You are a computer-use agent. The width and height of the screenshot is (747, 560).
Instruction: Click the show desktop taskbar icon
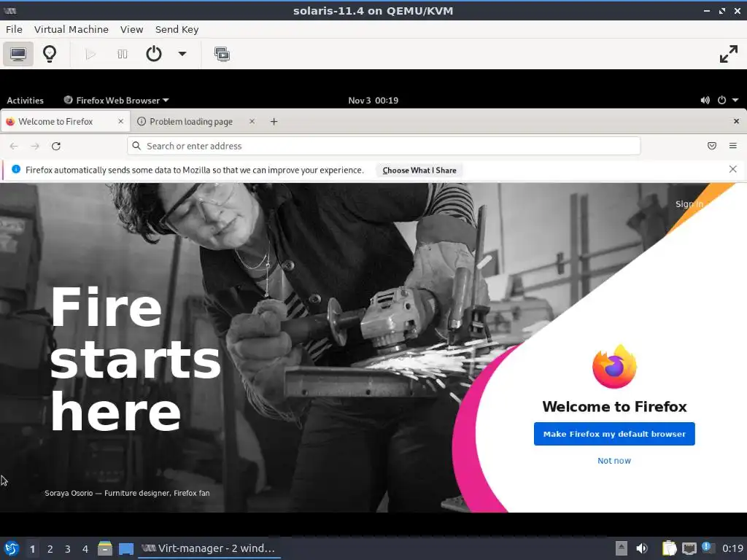click(125, 548)
